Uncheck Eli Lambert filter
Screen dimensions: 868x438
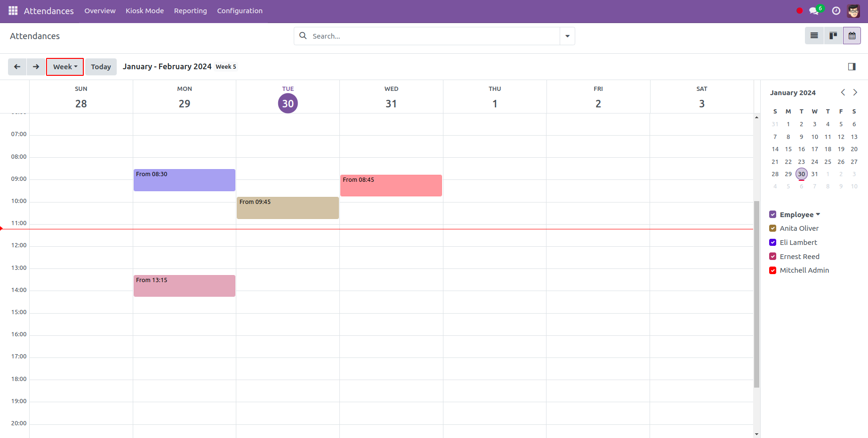(x=773, y=243)
